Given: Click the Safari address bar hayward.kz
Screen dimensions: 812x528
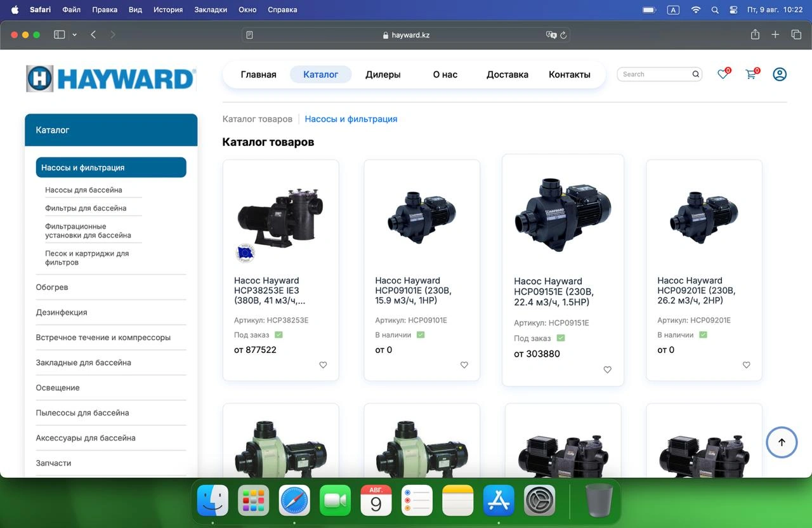Looking at the screenshot, I should coord(406,35).
